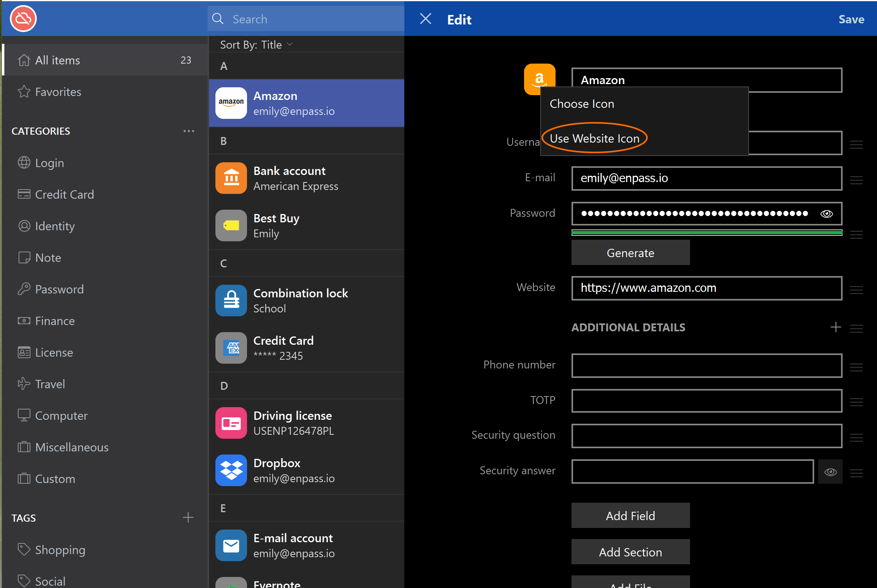Grab the Additional Details section handle
Viewport: 877px width, 588px height.
856,329
